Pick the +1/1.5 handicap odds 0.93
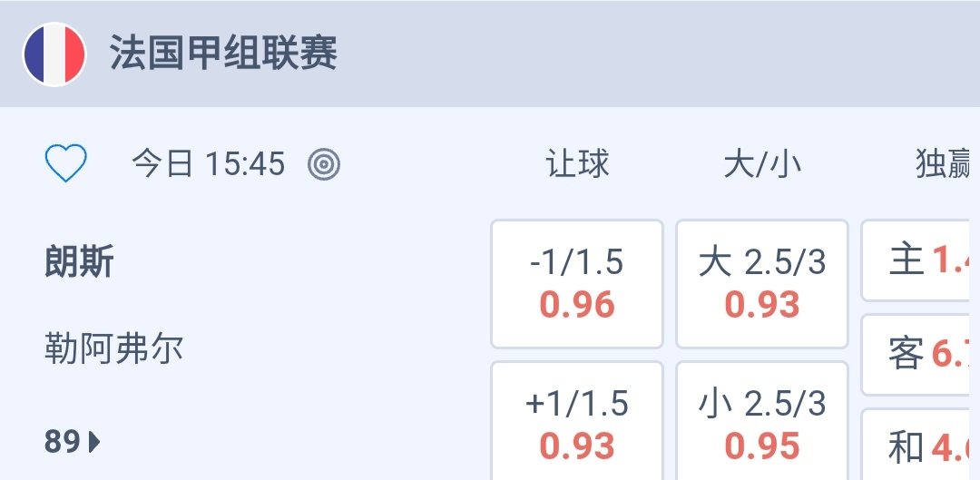 pos(577,426)
